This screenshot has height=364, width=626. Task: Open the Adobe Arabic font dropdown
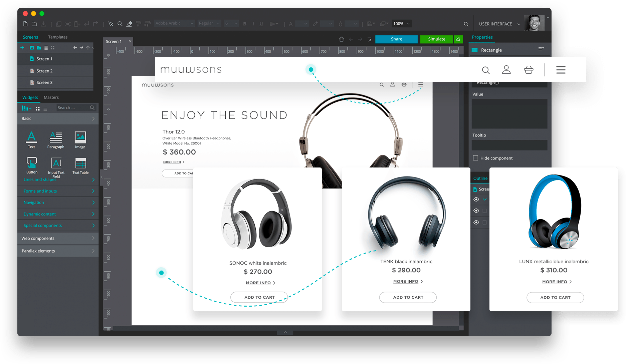(x=174, y=23)
